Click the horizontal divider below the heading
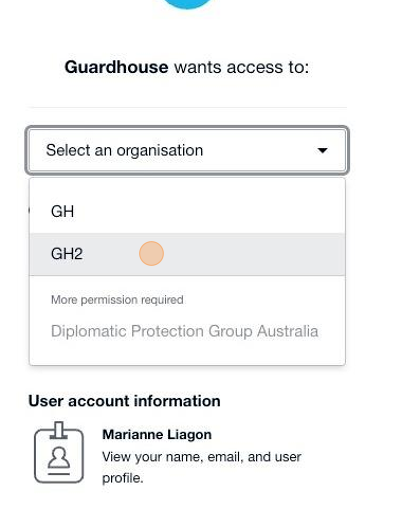This screenshot has height=509, width=402. pyautogui.click(x=187, y=107)
